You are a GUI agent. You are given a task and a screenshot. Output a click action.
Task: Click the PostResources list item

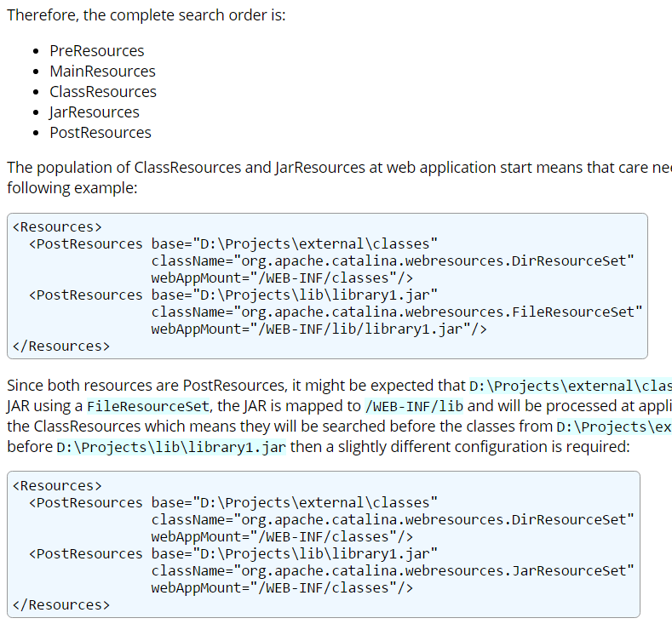(101, 133)
